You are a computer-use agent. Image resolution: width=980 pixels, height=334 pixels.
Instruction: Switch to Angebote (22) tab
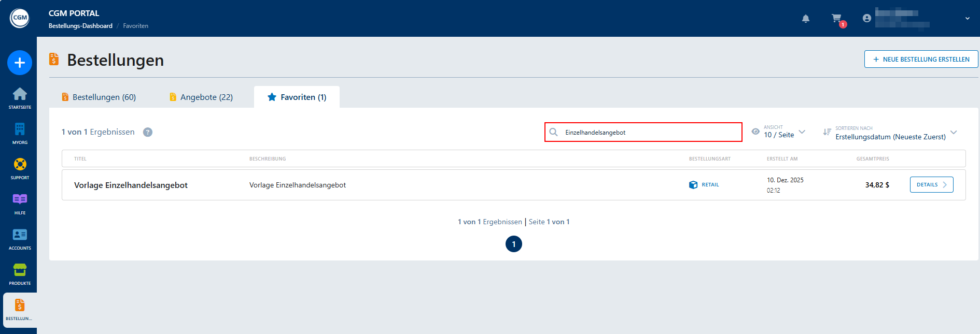[x=201, y=97]
